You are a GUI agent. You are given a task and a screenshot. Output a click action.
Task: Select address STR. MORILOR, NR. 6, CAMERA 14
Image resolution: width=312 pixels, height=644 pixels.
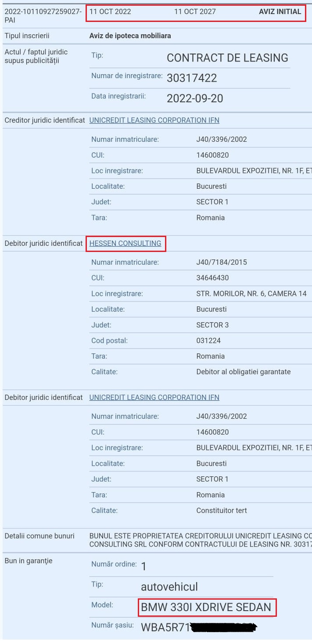point(251,294)
